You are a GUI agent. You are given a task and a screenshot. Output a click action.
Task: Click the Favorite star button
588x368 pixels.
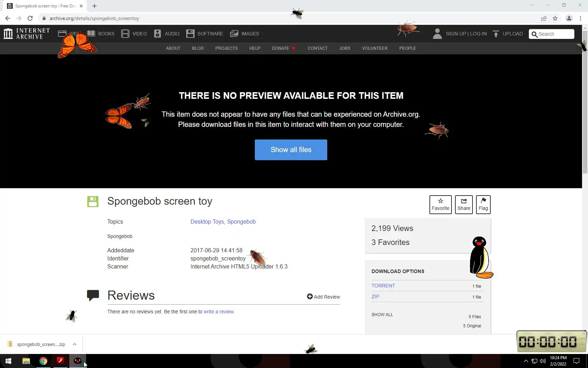click(440, 204)
